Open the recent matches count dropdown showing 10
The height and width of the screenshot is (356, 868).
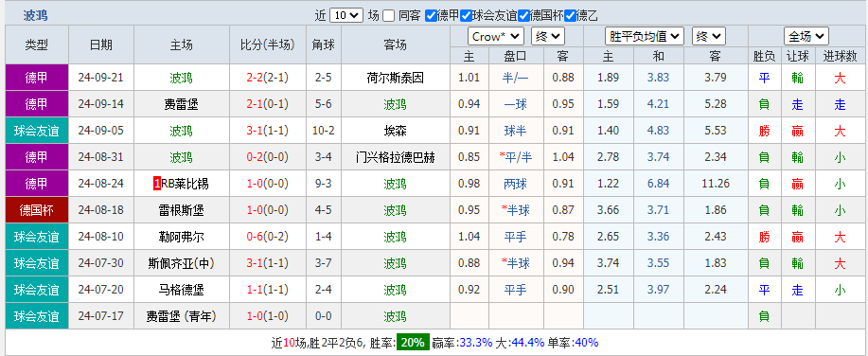(346, 15)
